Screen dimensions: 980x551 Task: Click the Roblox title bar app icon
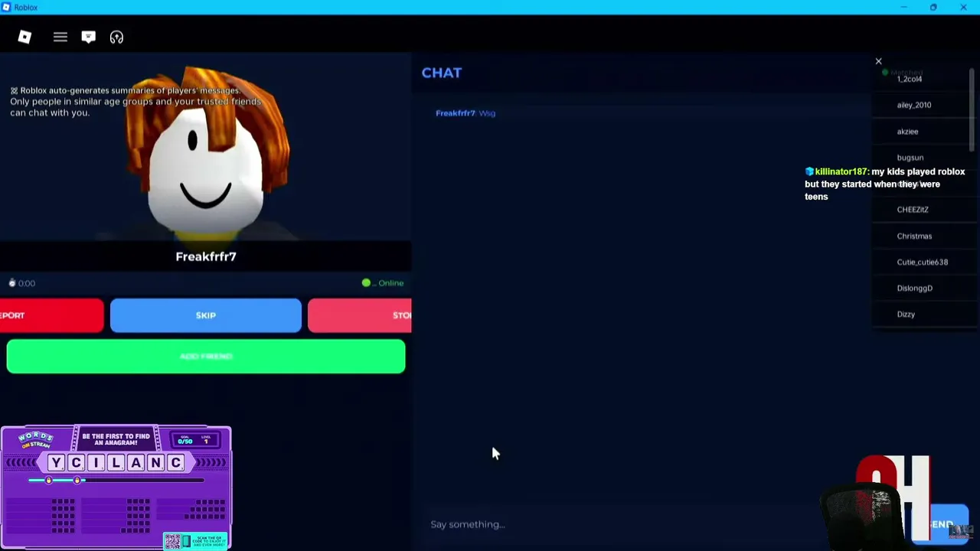coord(7,7)
